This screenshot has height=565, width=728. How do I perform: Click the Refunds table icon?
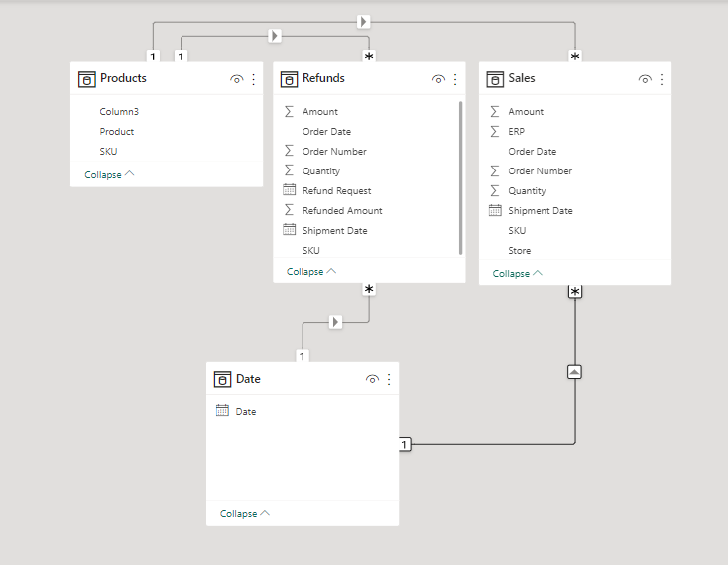(x=289, y=79)
